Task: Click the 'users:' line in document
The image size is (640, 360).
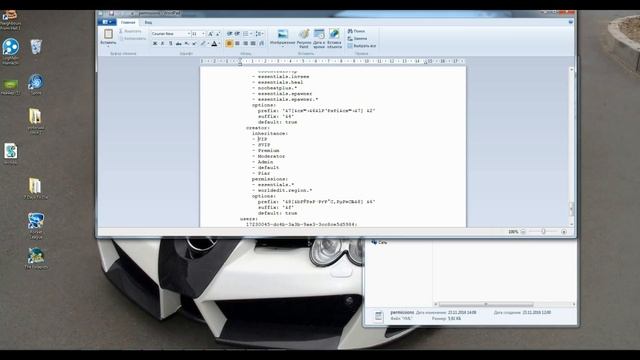Action: click(x=249, y=219)
